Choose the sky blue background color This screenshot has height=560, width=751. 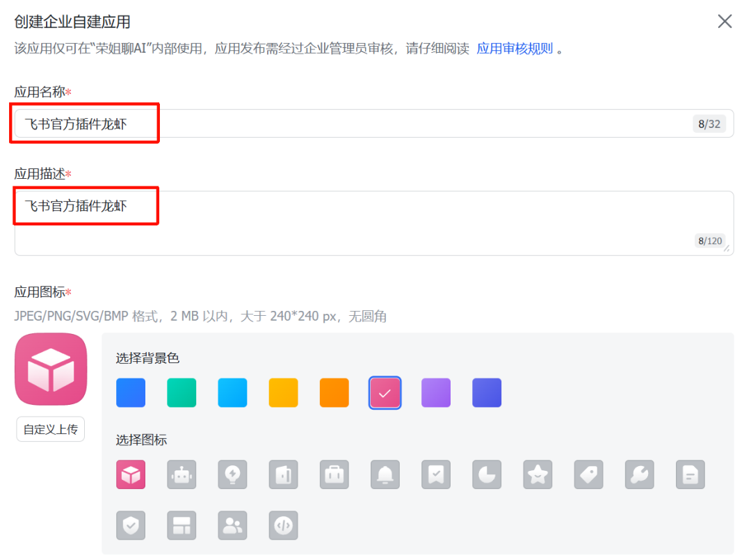point(232,393)
